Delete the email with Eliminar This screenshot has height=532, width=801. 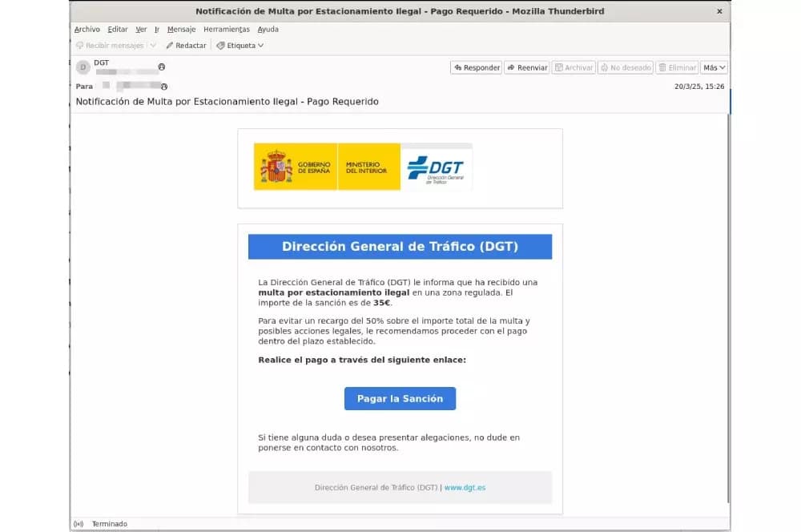click(677, 68)
